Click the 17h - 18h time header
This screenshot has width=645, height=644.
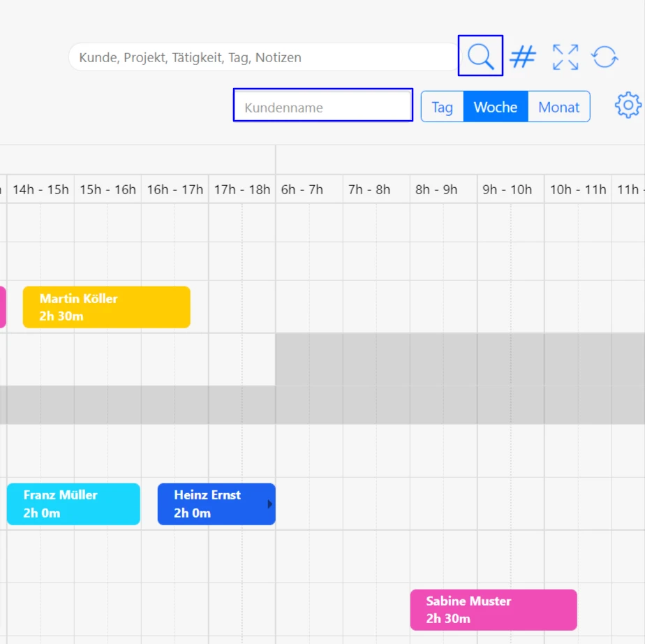pyautogui.click(x=242, y=189)
